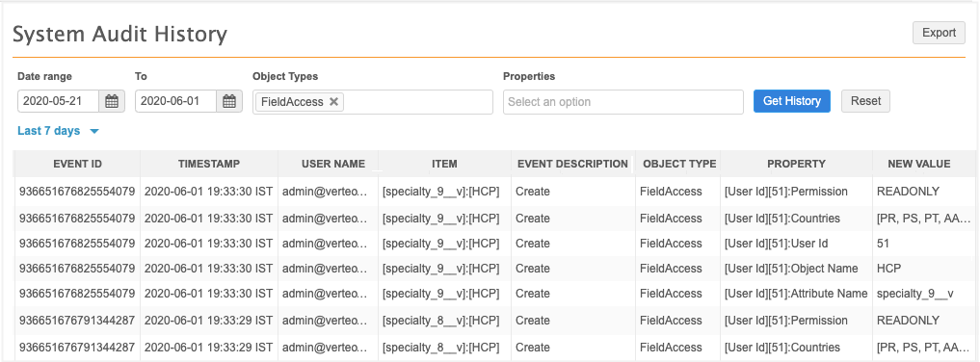Click the start date field 2020-05-21
The height and width of the screenshot is (362, 980).
click(58, 101)
